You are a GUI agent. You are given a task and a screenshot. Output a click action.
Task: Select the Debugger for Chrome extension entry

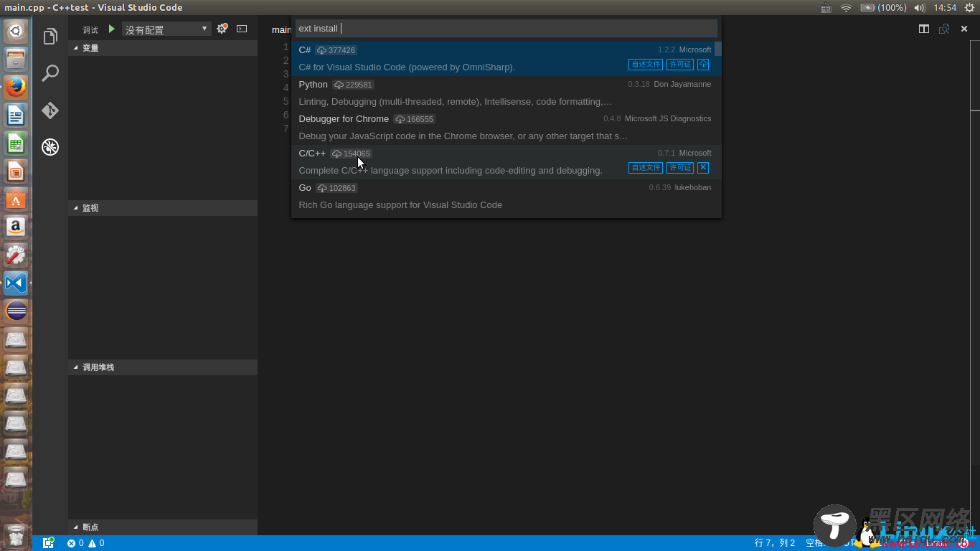(x=506, y=128)
